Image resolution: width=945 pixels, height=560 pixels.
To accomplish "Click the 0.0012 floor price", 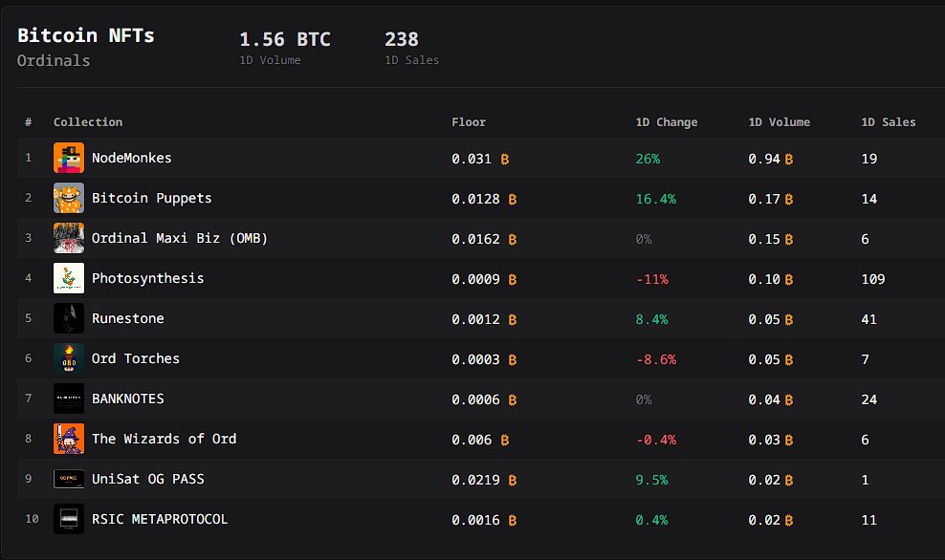I will [x=475, y=320].
